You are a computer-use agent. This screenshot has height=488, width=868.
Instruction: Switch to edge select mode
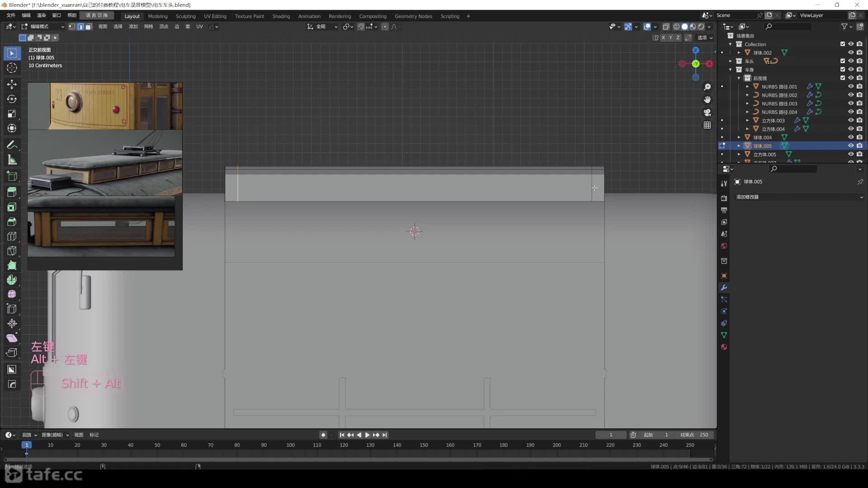point(80,27)
